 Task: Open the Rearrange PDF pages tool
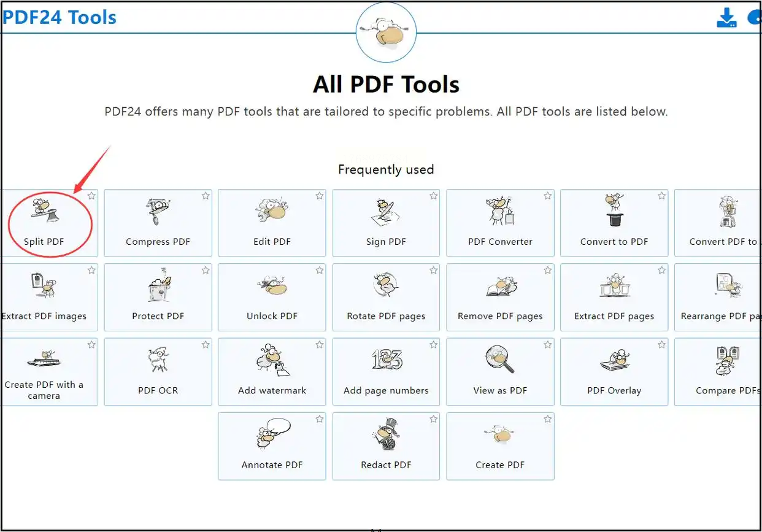(x=718, y=298)
